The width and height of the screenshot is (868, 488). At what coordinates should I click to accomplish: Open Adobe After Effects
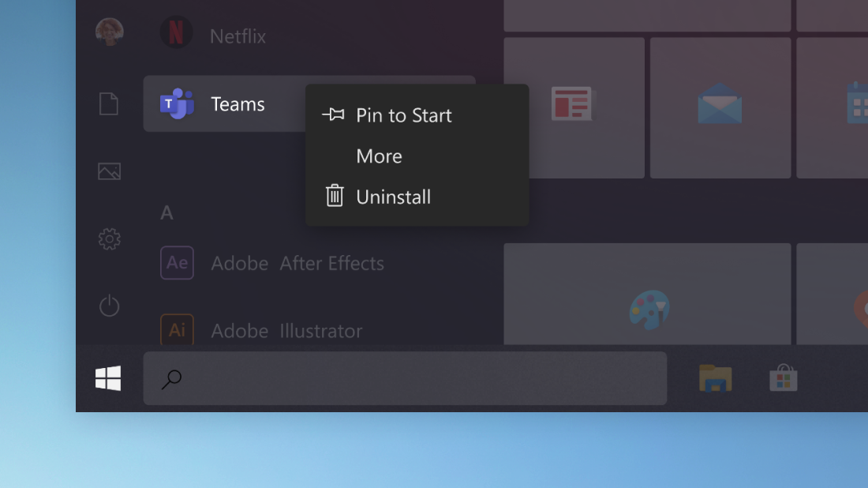click(296, 263)
